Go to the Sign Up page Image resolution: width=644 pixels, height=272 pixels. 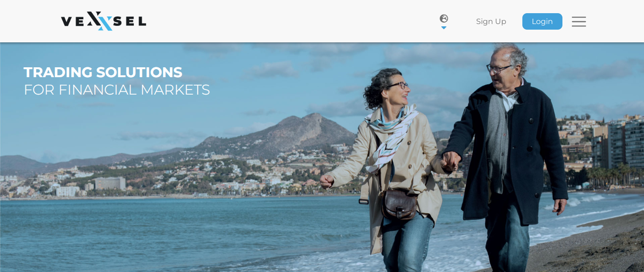coord(491,22)
